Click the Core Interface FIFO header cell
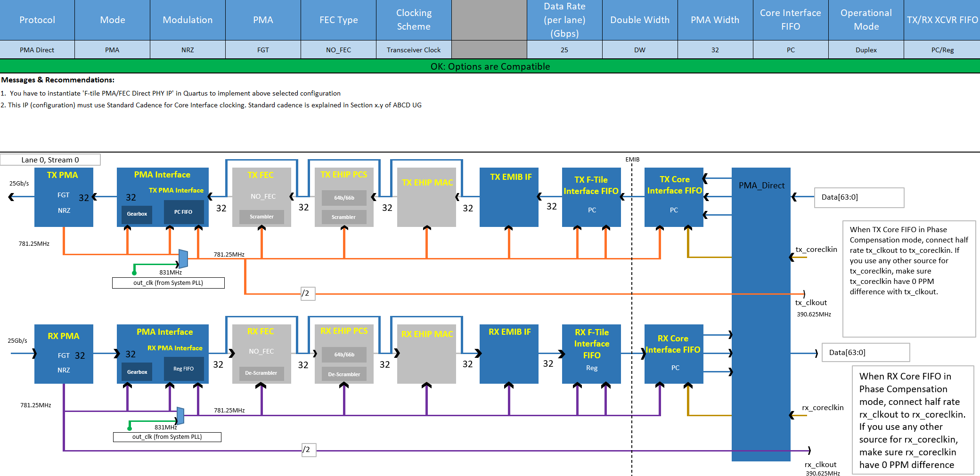This screenshot has height=476, width=980. (790, 20)
